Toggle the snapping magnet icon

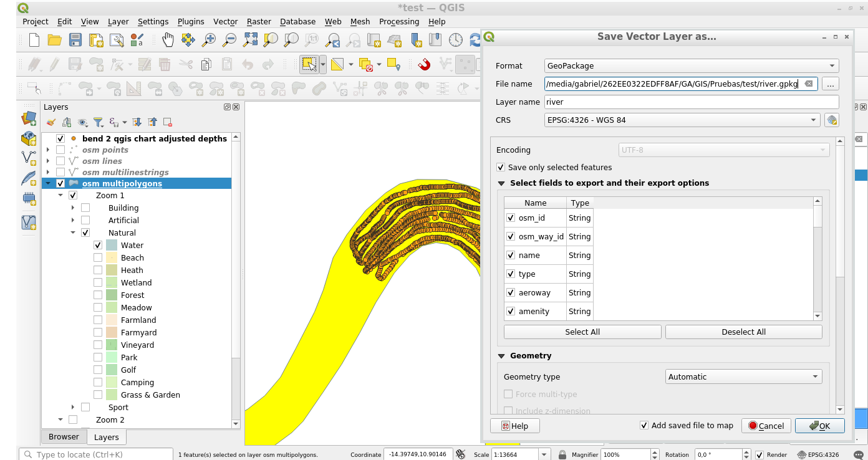point(424,64)
